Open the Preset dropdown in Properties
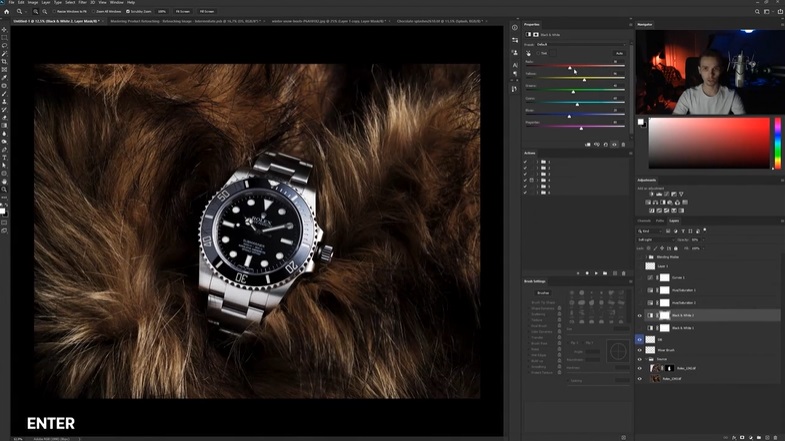 [x=581, y=45]
